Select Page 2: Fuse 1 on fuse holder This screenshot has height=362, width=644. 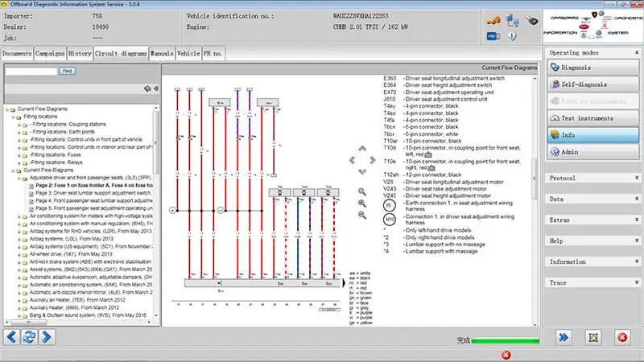click(x=94, y=186)
